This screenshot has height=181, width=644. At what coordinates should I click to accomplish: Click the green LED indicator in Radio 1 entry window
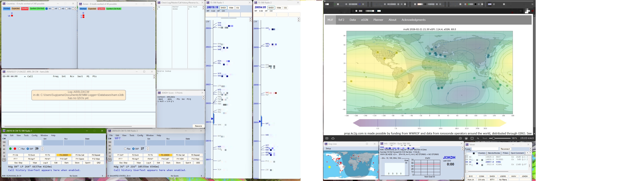click(11, 149)
